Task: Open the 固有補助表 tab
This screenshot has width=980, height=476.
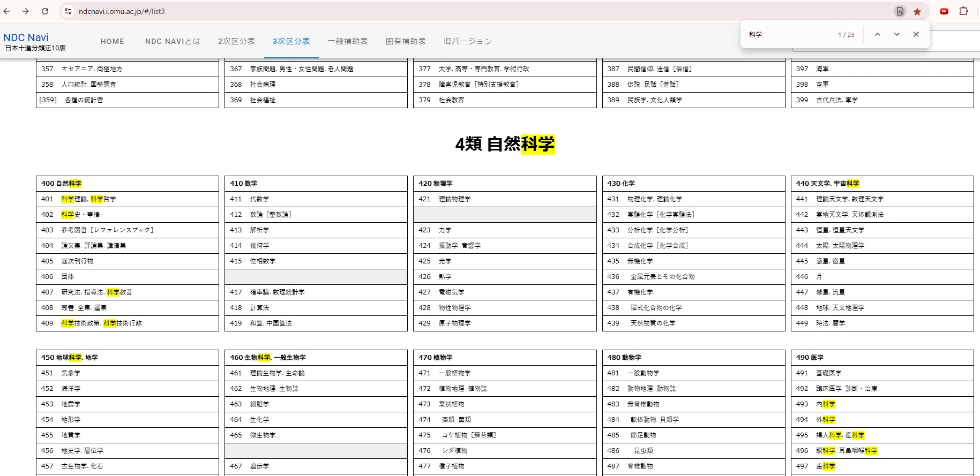Action: pyautogui.click(x=406, y=41)
